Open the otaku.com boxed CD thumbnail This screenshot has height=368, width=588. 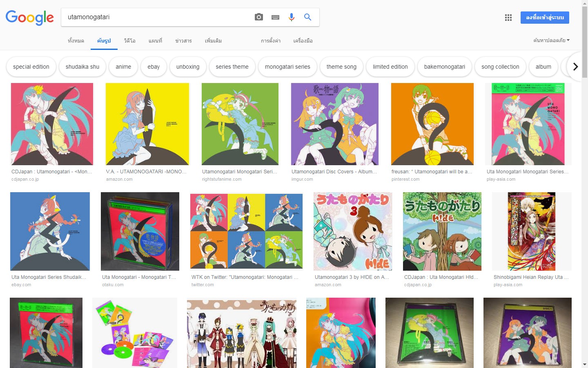(140, 231)
